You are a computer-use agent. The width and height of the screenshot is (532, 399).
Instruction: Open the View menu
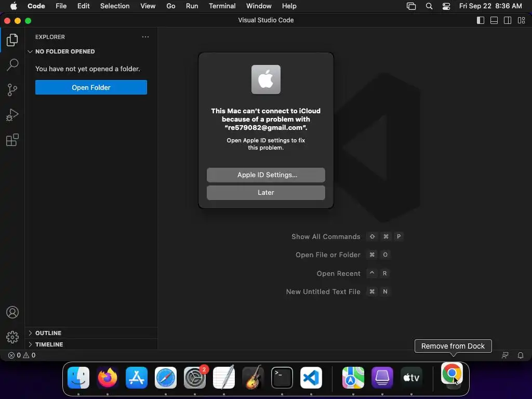(x=148, y=6)
